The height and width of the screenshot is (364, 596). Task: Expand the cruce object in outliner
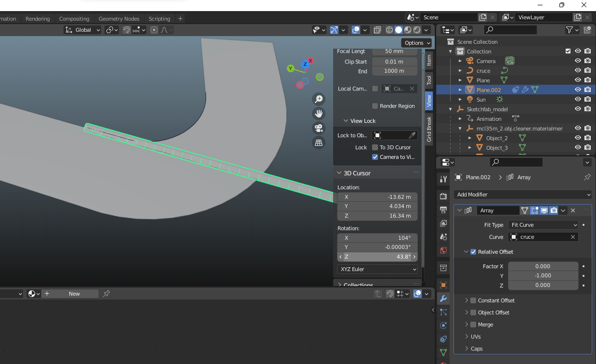coord(460,71)
